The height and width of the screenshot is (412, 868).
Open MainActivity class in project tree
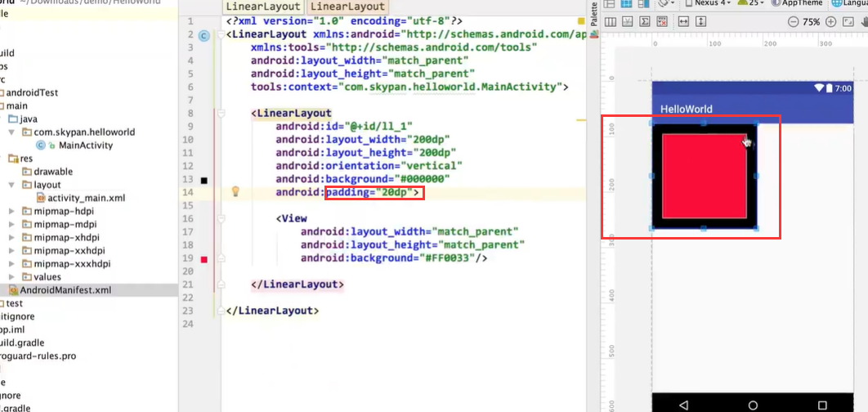(x=74, y=146)
